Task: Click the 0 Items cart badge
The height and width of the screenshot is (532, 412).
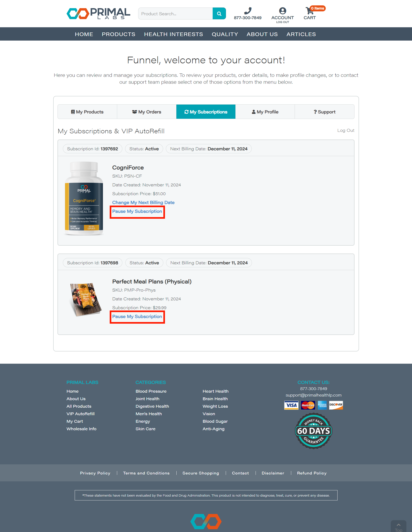Action: point(317,8)
